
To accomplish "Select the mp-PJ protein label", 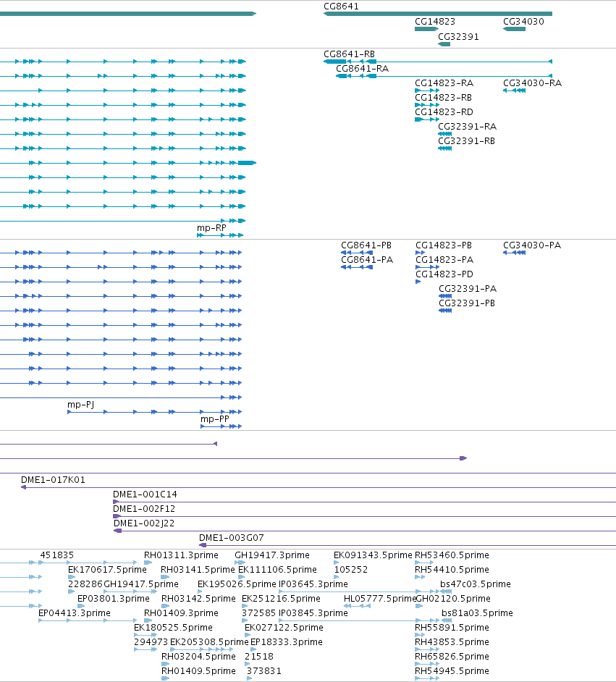I will (x=80, y=405).
